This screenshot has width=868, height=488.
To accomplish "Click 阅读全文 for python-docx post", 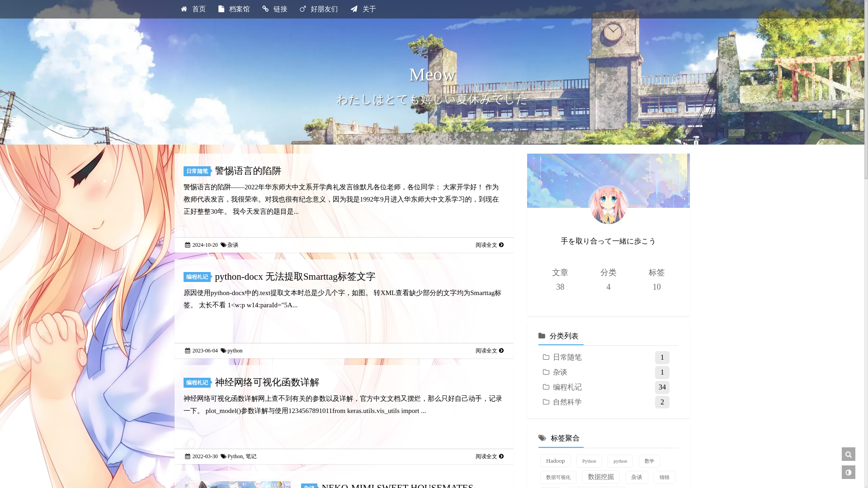I will pos(489,351).
